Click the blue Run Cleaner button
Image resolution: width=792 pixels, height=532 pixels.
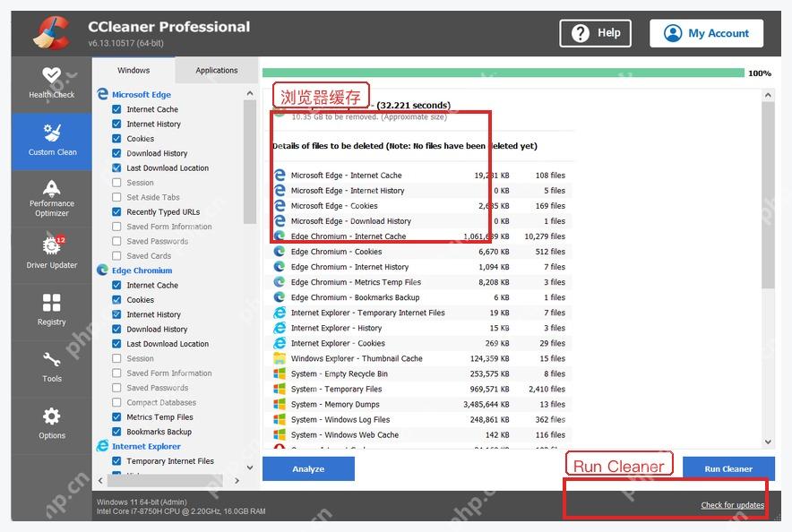coord(728,469)
